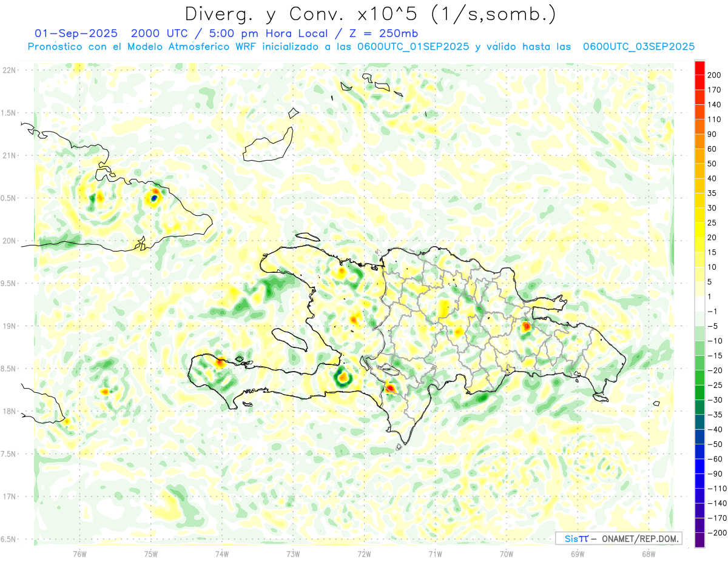Click the positive "50" colorbar label
The image size is (728, 562).
pos(713,164)
